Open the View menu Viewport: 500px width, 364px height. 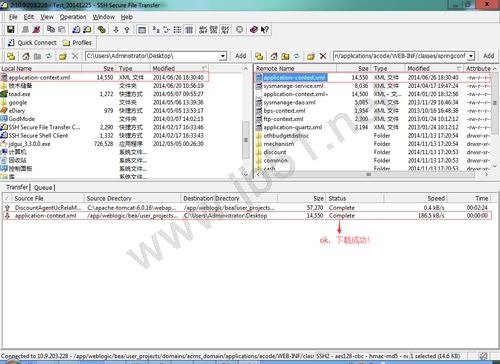click(x=47, y=17)
